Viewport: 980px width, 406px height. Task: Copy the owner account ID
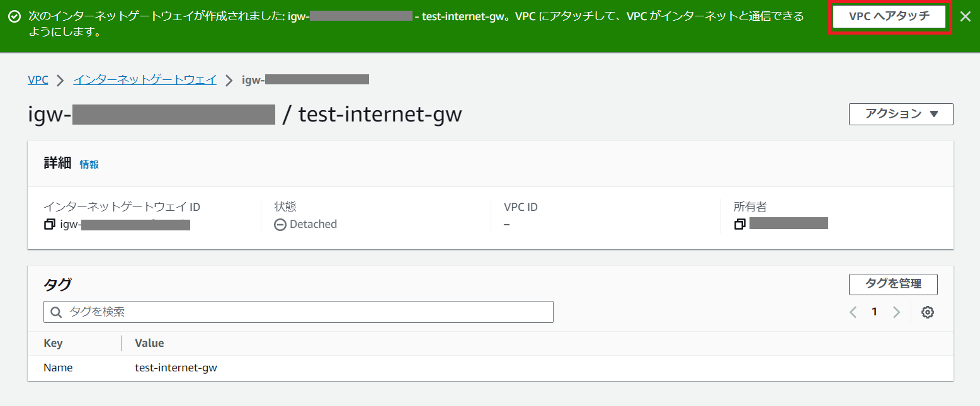(x=740, y=224)
